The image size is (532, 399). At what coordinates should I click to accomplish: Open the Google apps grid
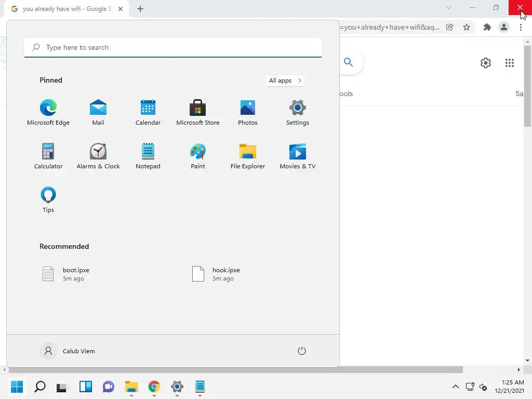click(510, 63)
